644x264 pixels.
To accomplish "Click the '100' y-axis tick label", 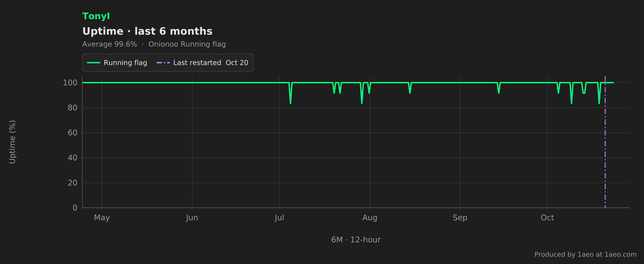I will (70, 83).
